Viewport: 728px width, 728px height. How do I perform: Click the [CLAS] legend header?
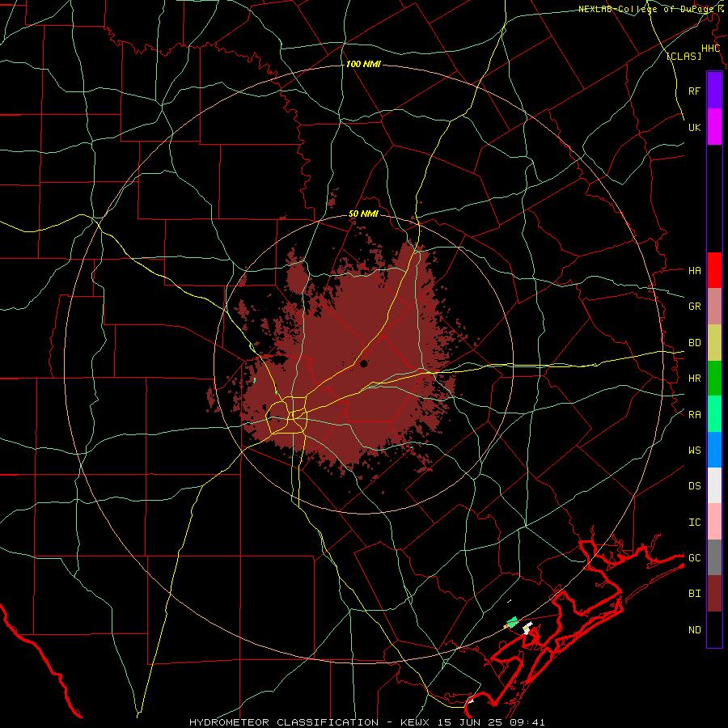pyautogui.click(x=684, y=56)
